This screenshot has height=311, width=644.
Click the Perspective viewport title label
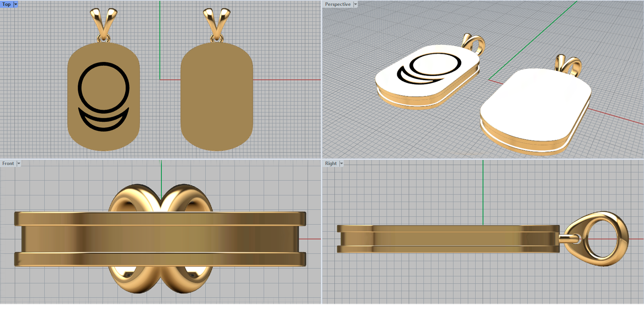point(337,4)
